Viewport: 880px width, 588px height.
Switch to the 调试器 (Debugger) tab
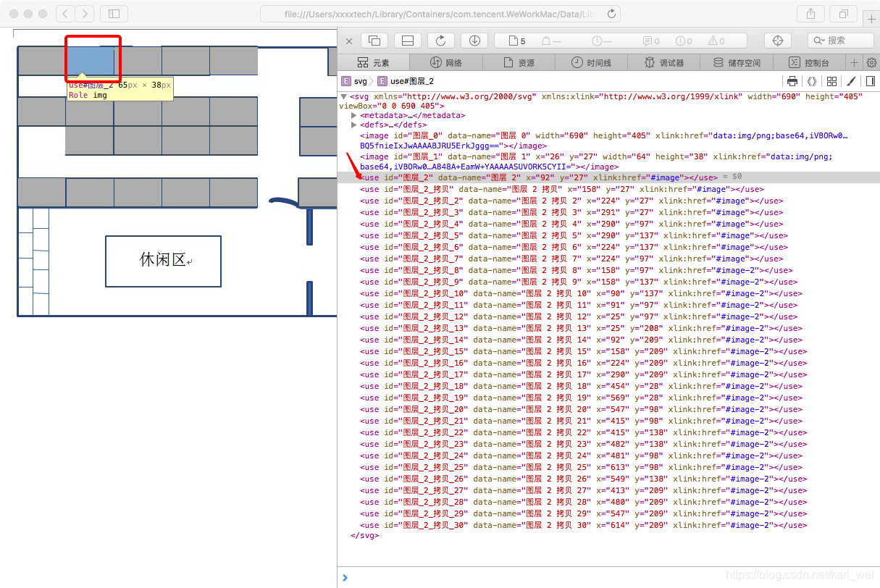[x=664, y=62]
